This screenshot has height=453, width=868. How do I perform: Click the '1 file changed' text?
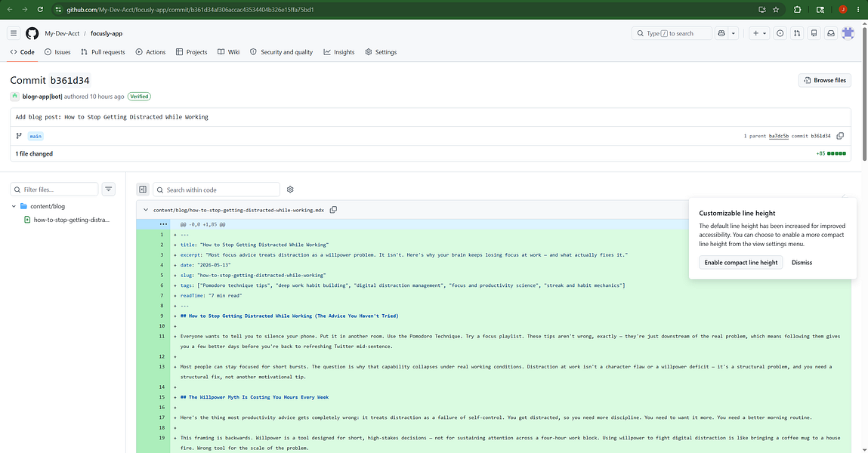pyautogui.click(x=34, y=154)
